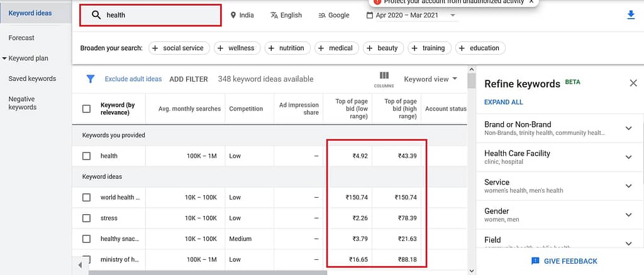This screenshot has width=644, height=275.
Task: Add beauty to broaden search
Action: tap(383, 48)
